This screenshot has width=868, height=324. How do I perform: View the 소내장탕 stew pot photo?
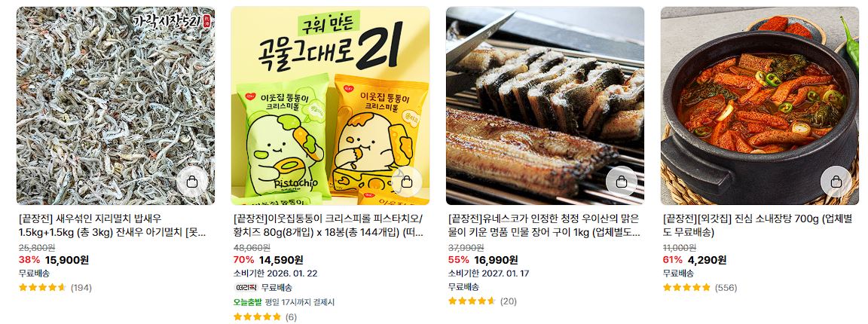pos(760,105)
